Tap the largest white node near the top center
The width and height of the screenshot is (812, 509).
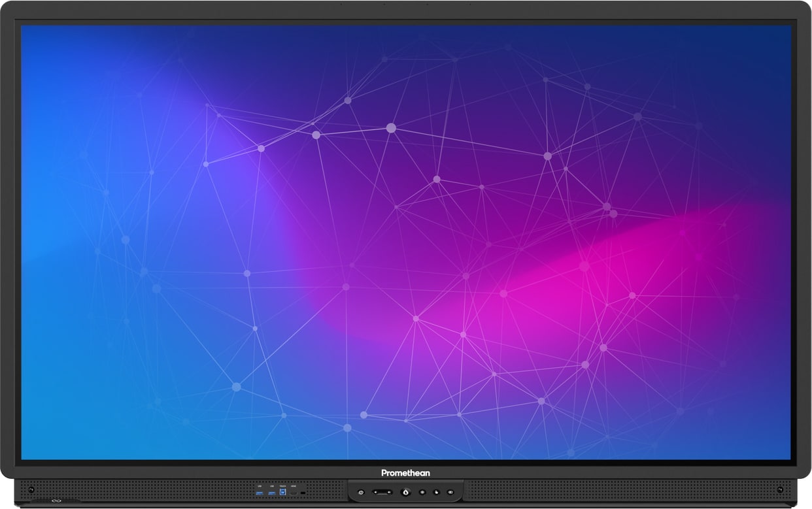[x=391, y=128]
